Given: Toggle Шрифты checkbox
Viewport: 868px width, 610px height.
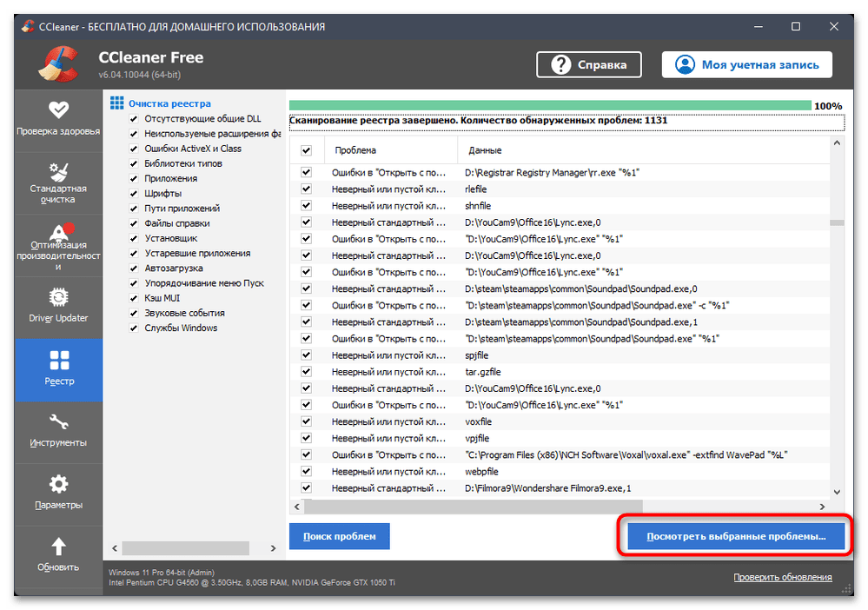Looking at the screenshot, I should [134, 193].
